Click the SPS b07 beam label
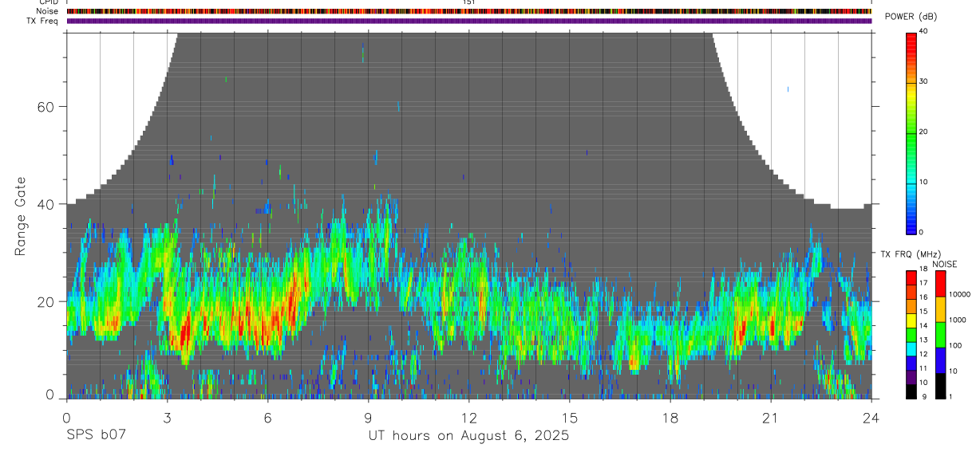The width and height of the screenshot is (980, 452). [96, 435]
